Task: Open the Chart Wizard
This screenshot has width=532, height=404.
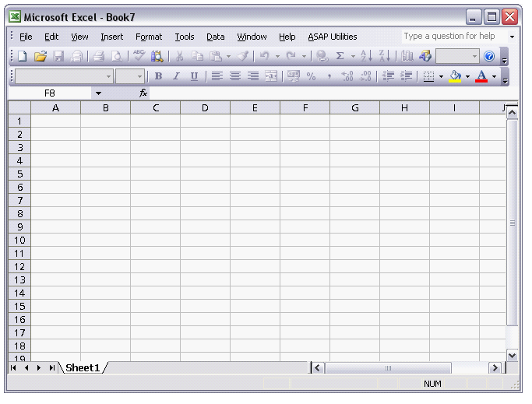Action: (407, 56)
